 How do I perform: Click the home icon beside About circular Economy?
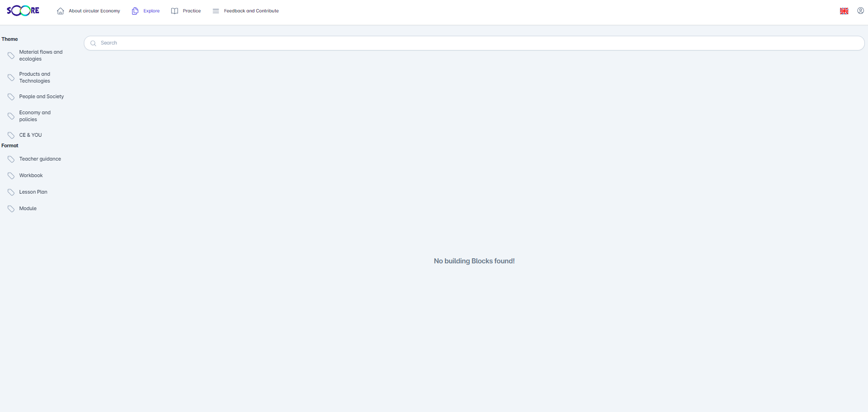60,11
